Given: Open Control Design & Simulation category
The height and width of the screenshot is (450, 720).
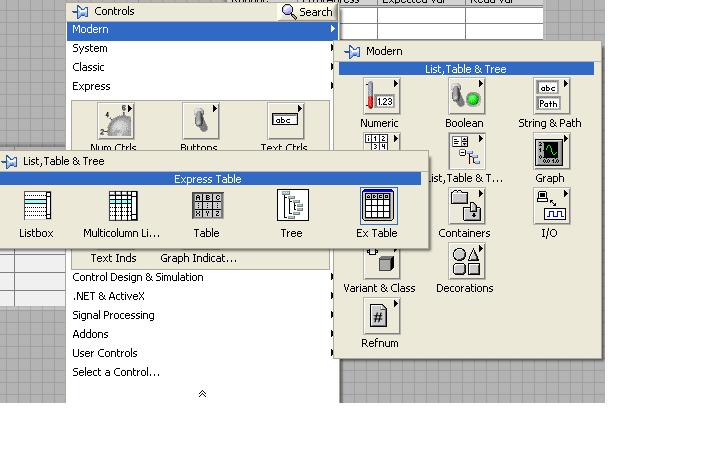Looking at the screenshot, I should (x=202, y=277).
